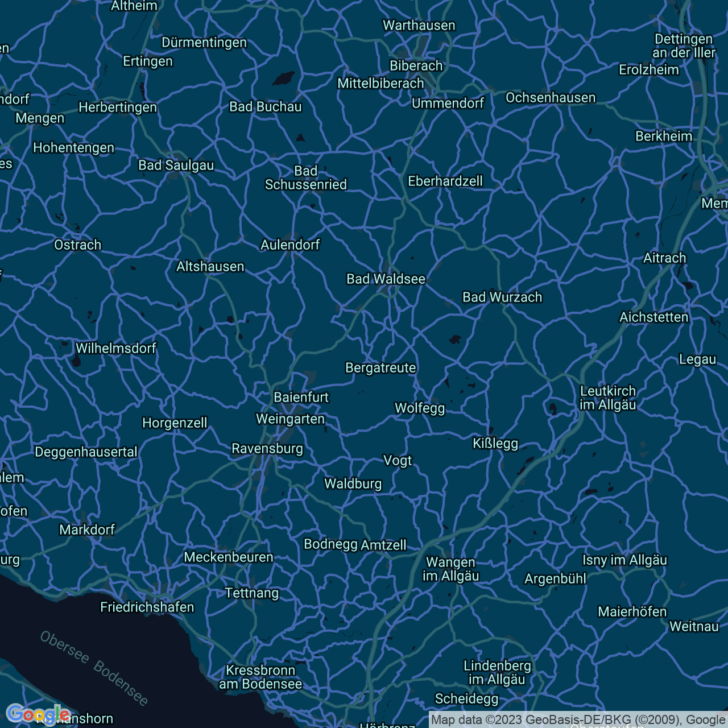Screen dimensions: 728x728
Task: Click the Aulendorf place label
Action: (290, 245)
